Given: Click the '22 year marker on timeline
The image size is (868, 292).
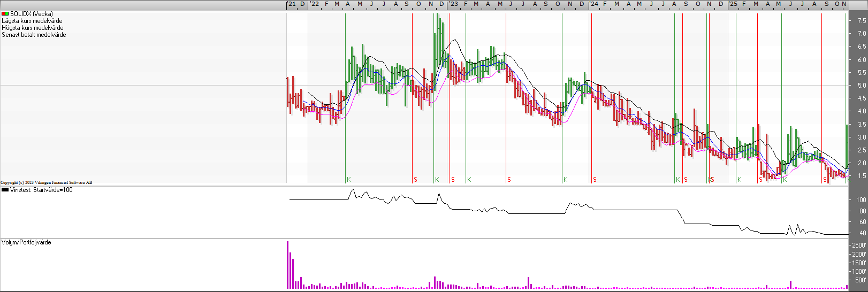Looking at the screenshot, I should [314, 4].
